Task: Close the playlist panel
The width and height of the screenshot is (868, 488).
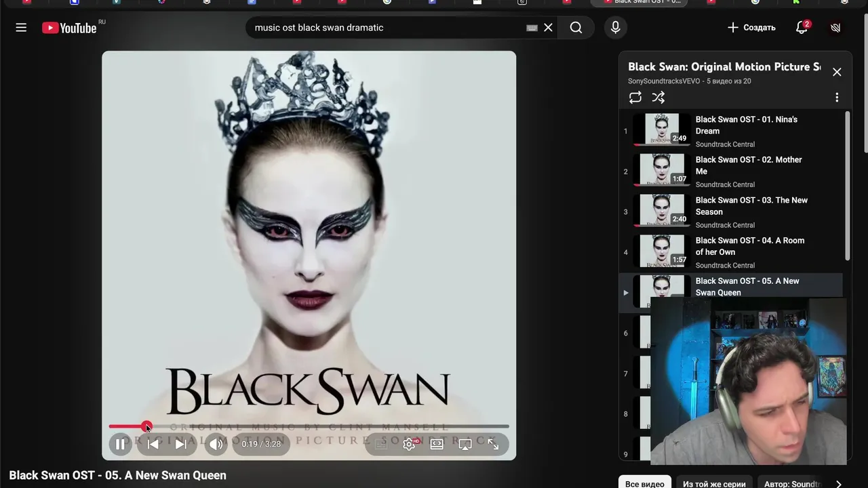Action: point(837,72)
